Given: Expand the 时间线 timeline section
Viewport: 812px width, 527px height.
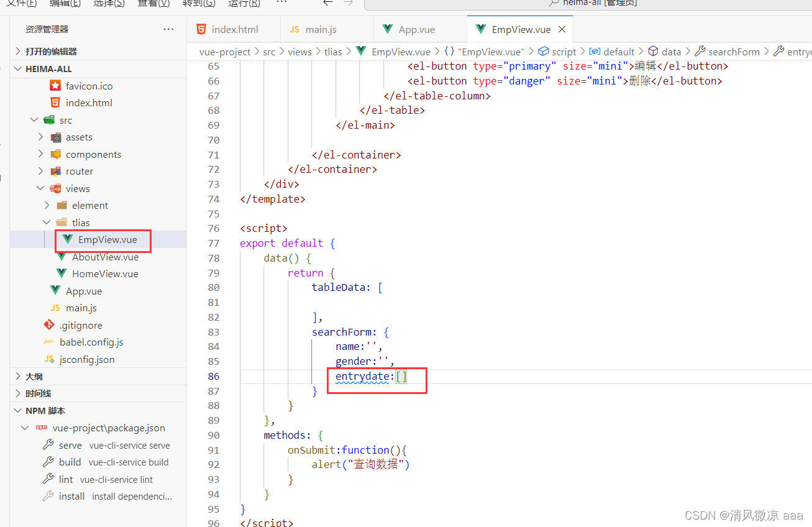Looking at the screenshot, I should (17, 393).
